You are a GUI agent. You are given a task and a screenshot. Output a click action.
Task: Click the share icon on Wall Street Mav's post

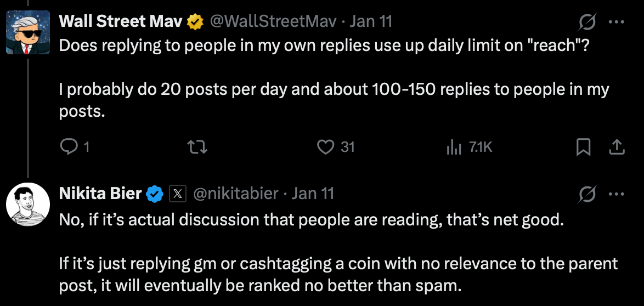pos(617,147)
